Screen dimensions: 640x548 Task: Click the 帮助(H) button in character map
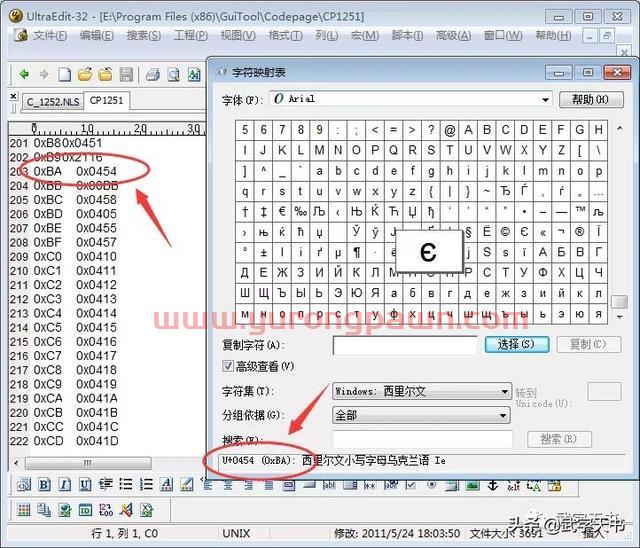coord(591,99)
